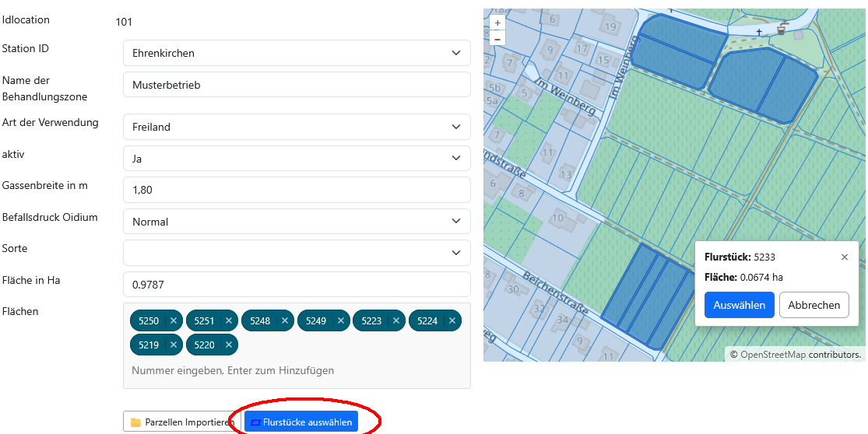The height and width of the screenshot is (434, 868).
Task: Zoom in on the map
Action: tap(497, 24)
